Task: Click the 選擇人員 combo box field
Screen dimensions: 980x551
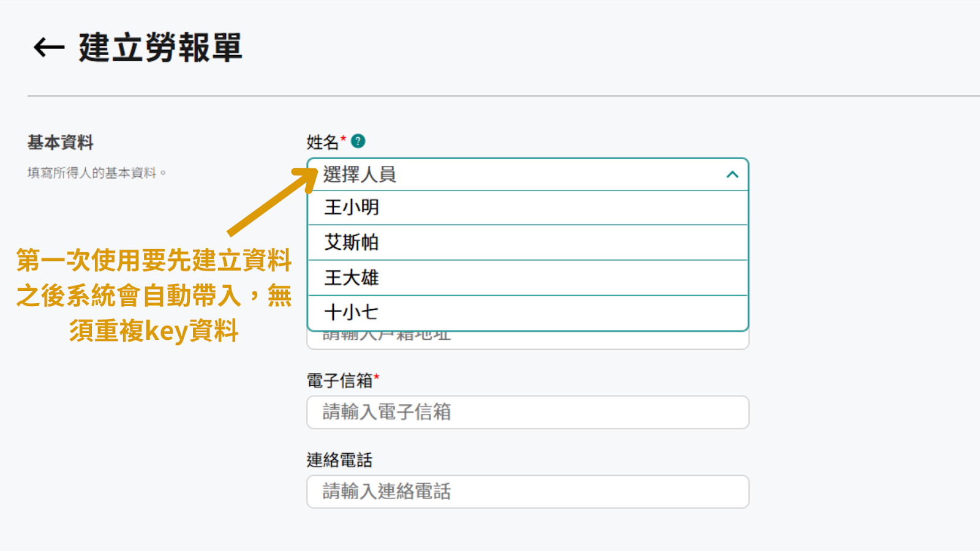Action: (527, 174)
